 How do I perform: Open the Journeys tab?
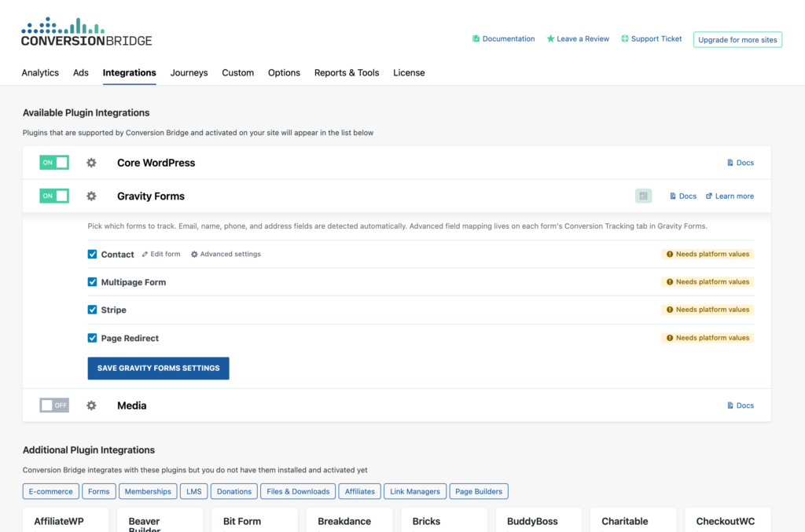(x=189, y=73)
